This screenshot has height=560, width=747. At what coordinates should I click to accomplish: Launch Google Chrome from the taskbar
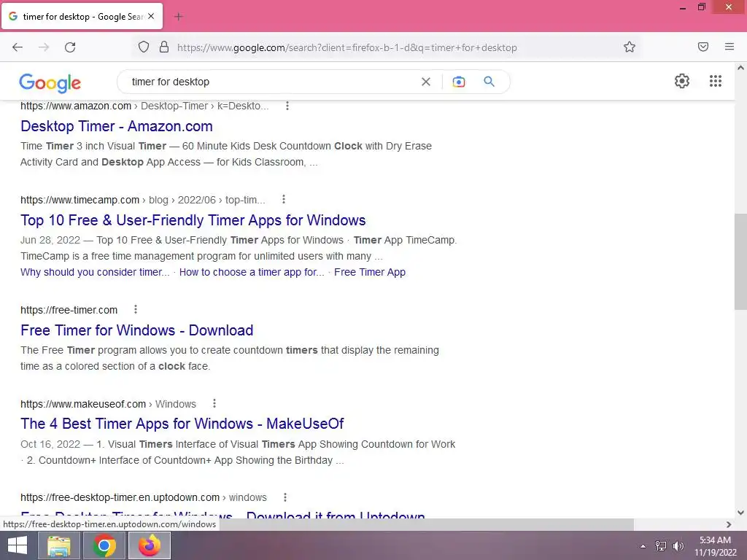point(104,545)
